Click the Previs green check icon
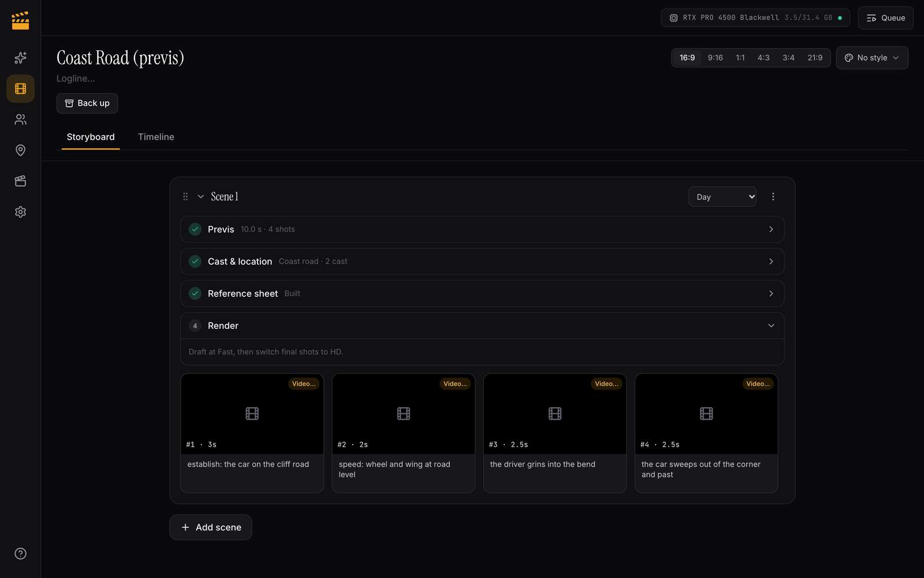Image resolution: width=924 pixels, height=578 pixels. pyautogui.click(x=195, y=229)
